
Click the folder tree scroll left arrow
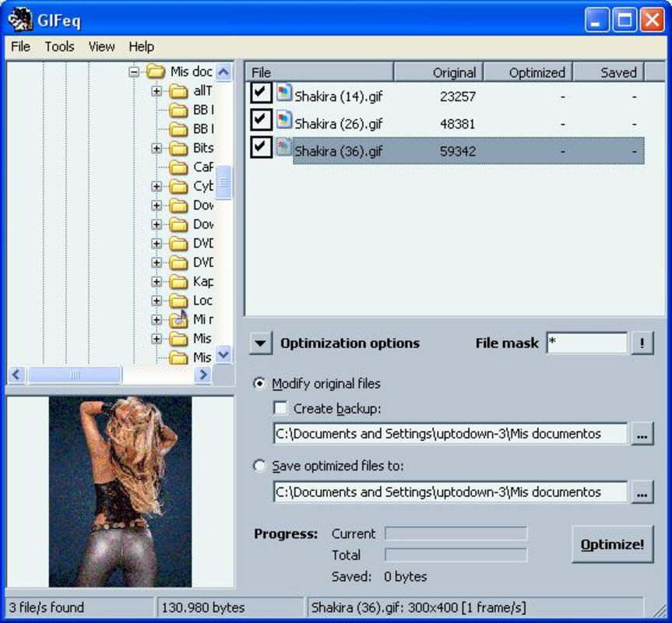pos(16,375)
